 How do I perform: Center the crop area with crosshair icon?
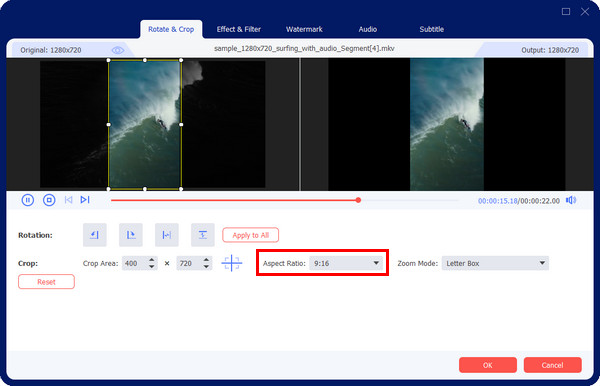click(232, 263)
